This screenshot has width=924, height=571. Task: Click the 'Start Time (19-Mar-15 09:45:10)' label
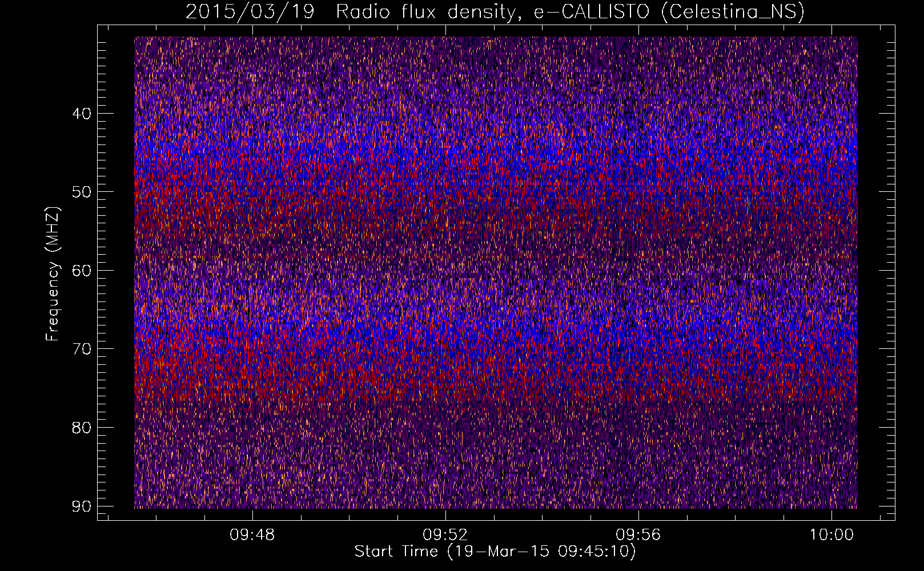[495, 552]
